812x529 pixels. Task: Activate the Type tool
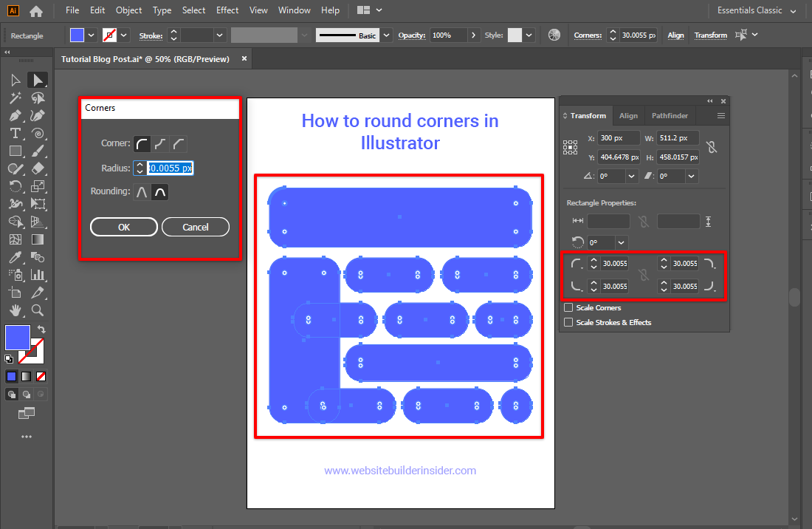[16, 133]
